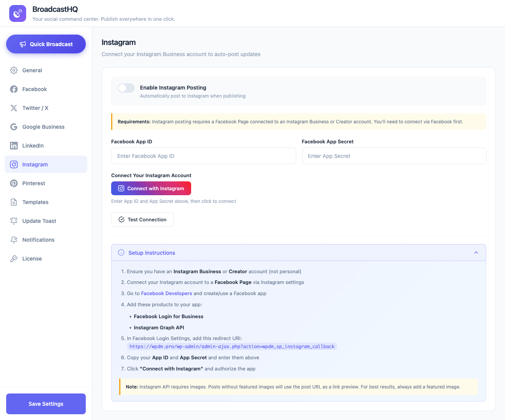
Task: Open the Templates menu item
Action: tap(35, 202)
